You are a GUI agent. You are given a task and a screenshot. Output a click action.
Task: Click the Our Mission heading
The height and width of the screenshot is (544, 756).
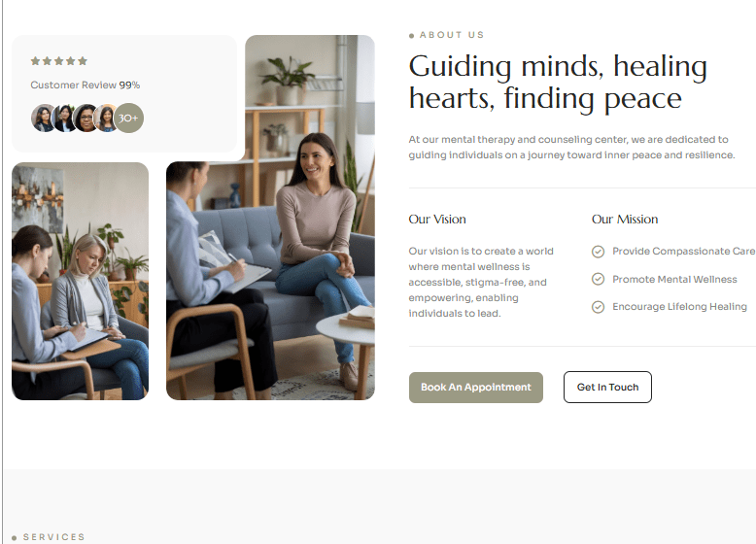pos(625,220)
